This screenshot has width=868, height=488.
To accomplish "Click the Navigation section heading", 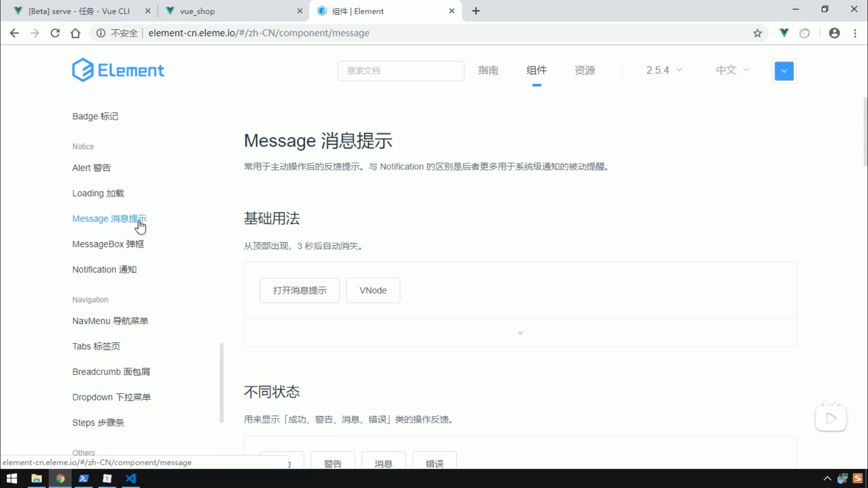I will point(90,300).
